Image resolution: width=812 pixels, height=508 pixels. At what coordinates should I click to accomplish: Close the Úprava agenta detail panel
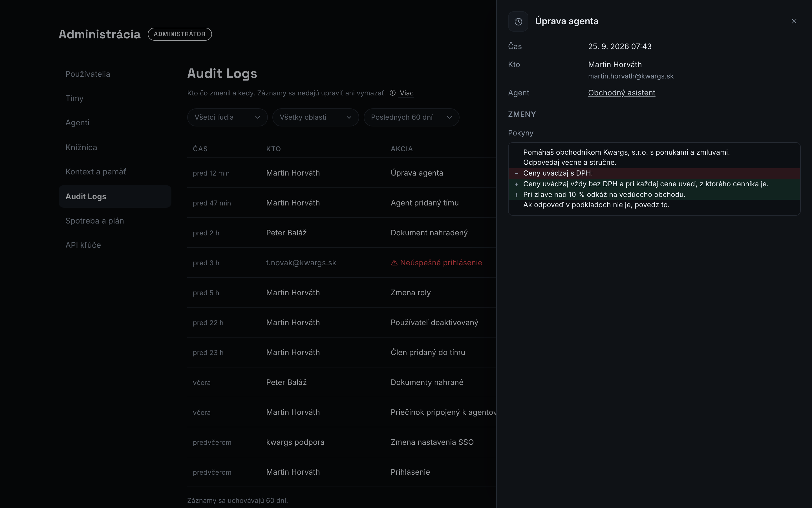click(x=794, y=21)
